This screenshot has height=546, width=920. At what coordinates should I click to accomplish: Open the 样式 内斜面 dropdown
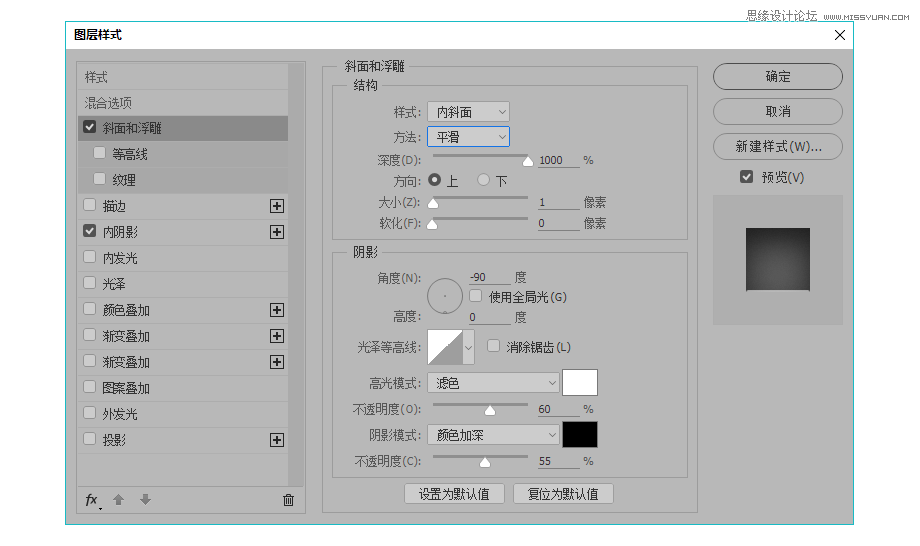pyautogui.click(x=468, y=111)
